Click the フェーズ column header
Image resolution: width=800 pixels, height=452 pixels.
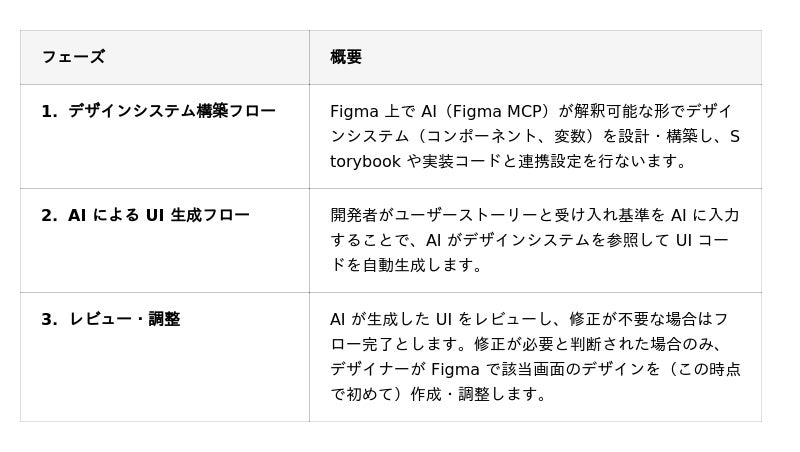[x=73, y=57]
